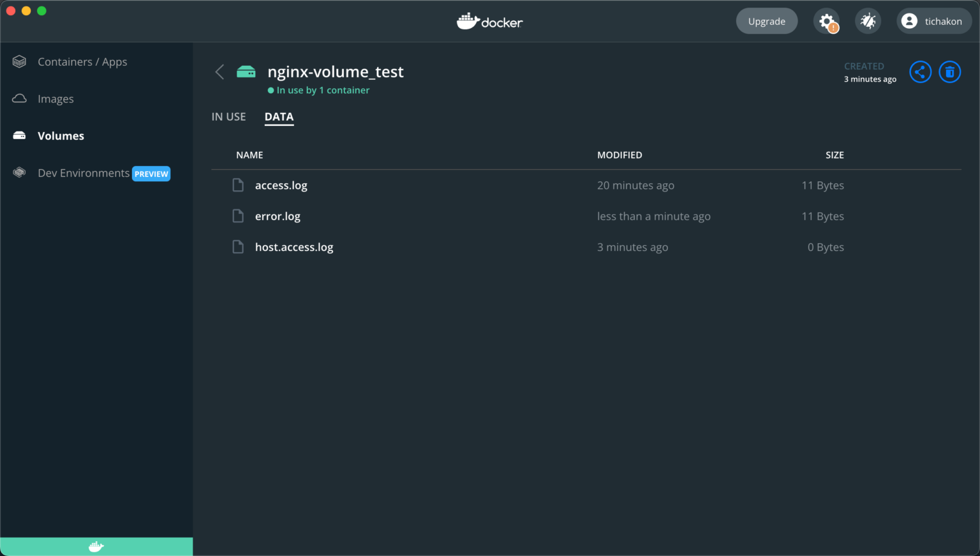
Task: Export the volume using the share icon
Action: (920, 71)
